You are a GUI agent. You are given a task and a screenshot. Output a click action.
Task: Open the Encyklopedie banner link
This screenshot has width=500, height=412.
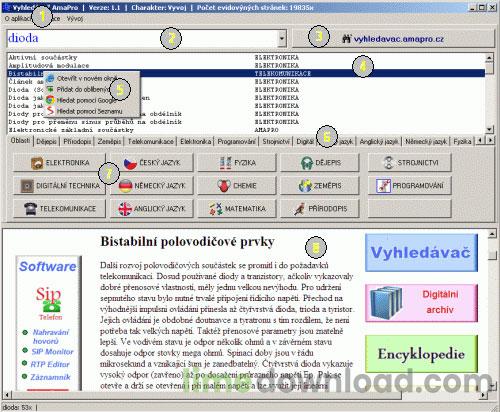tap(421, 354)
